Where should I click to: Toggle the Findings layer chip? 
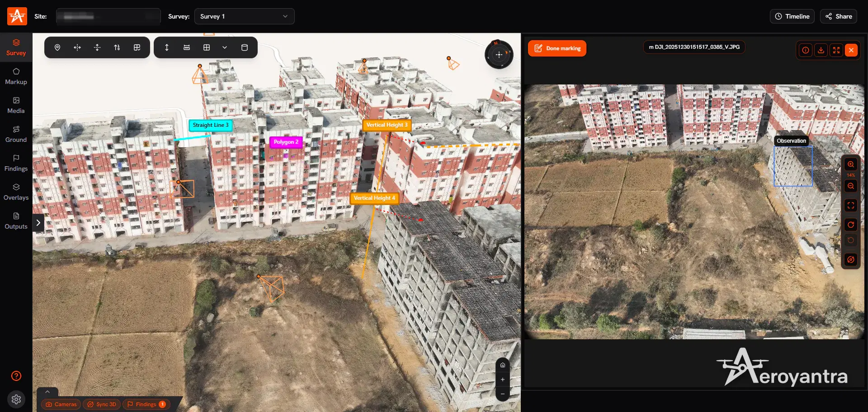click(146, 404)
